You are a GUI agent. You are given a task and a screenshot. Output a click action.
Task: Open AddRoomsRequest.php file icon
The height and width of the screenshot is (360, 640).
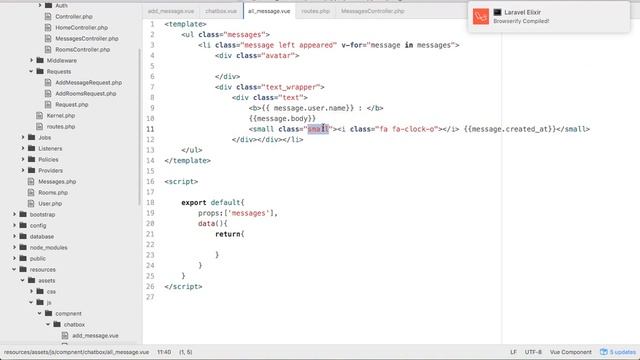tap(48, 93)
